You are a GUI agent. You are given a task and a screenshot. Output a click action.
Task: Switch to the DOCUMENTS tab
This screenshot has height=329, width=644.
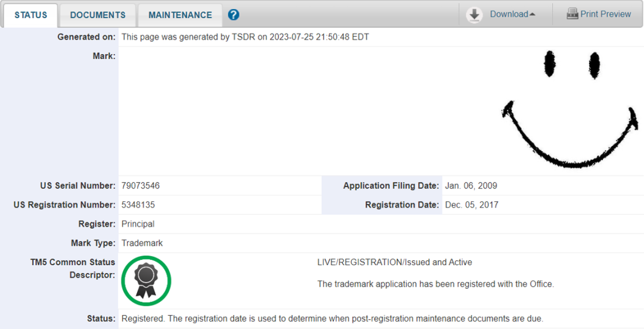point(98,15)
